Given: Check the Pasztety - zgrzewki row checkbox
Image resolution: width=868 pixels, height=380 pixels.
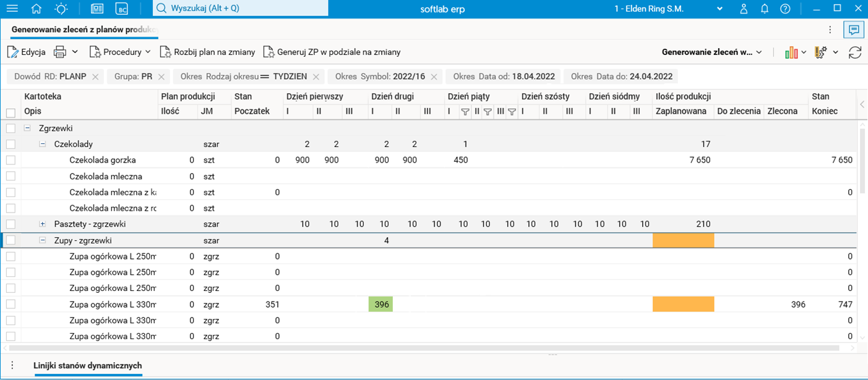Looking at the screenshot, I should click(11, 224).
